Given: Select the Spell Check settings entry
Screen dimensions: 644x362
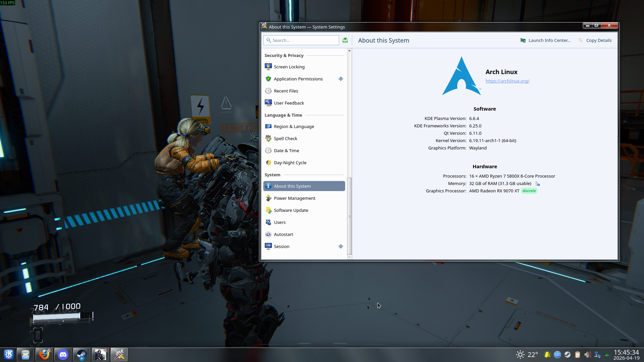Looking at the screenshot, I should pyautogui.click(x=285, y=138).
